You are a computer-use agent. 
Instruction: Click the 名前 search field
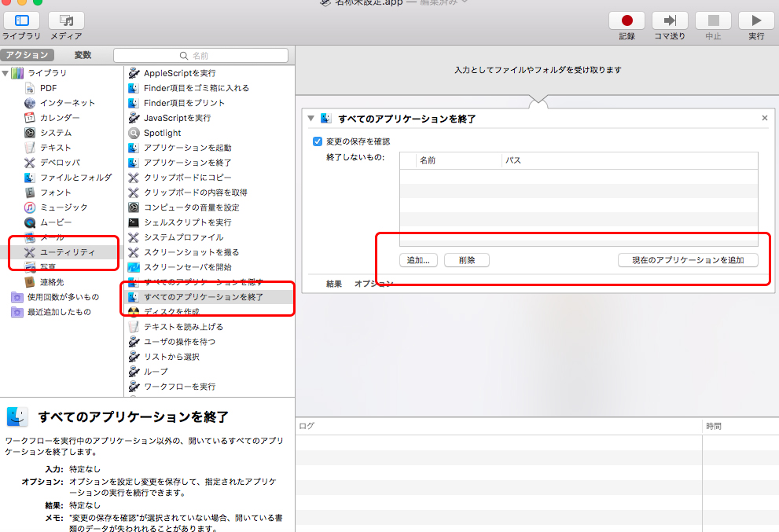[200, 56]
